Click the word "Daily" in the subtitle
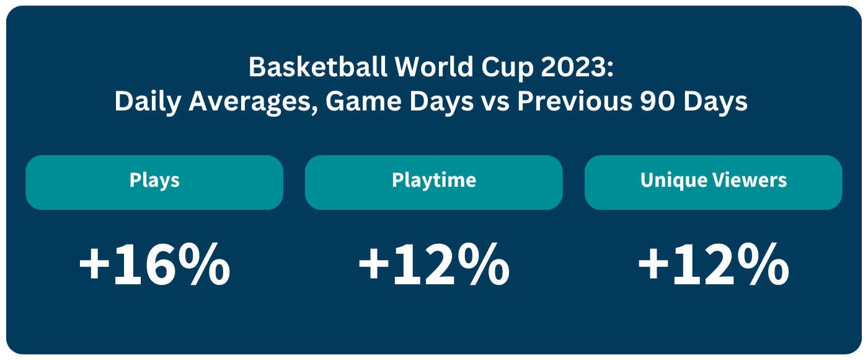The image size is (868, 360). pos(148,103)
